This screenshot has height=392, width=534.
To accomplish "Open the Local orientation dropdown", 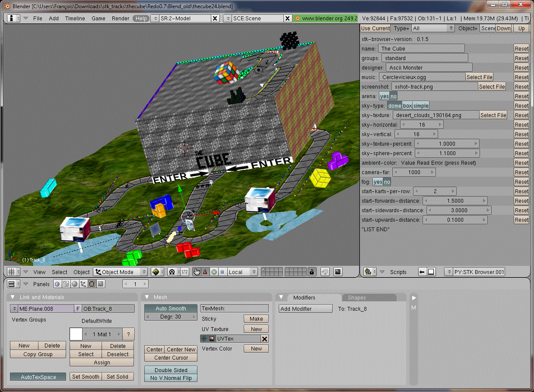I will [242, 272].
